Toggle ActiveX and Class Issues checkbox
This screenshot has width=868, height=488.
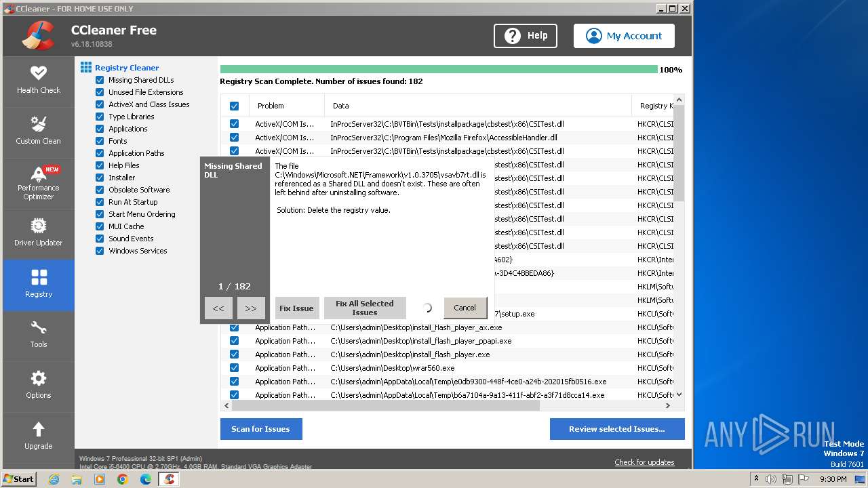100,104
